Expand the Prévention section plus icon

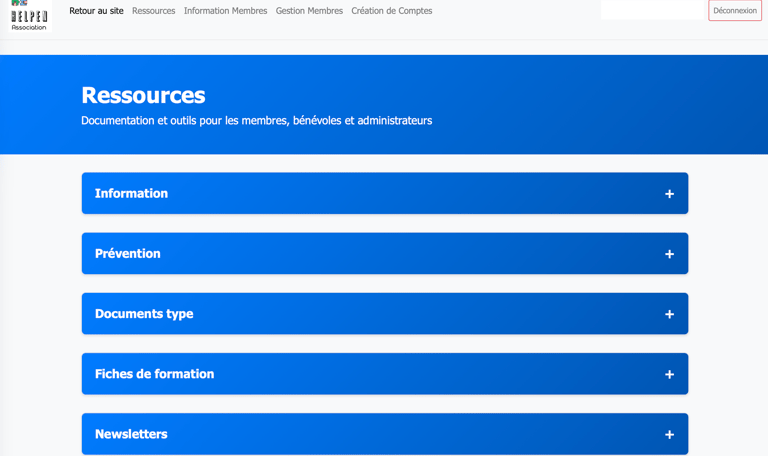669,254
